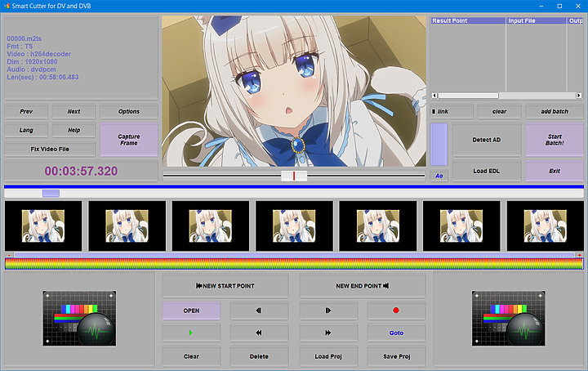This screenshot has width=588, height=371.
Task: Click Start Batch!
Action: pyautogui.click(x=555, y=140)
